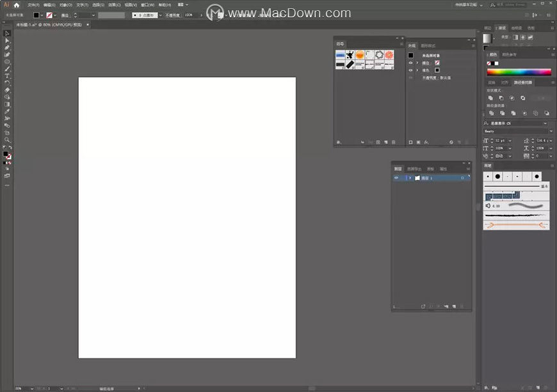557x392 pixels.
Task: Toggle eye of 描边 row in Appearance
Action: coord(410,63)
